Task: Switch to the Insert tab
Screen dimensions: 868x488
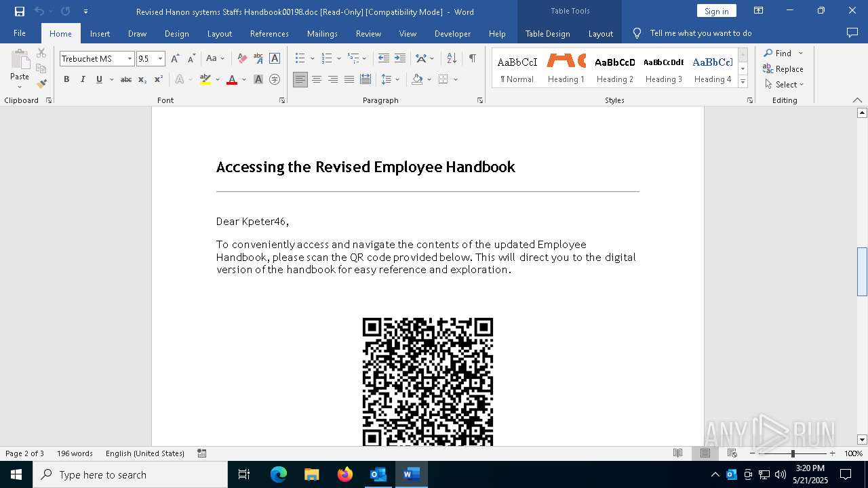Action: coord(100,33)
